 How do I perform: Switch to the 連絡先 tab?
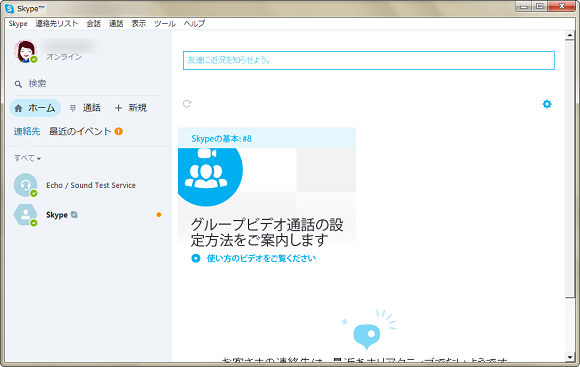tap(27, 131)
